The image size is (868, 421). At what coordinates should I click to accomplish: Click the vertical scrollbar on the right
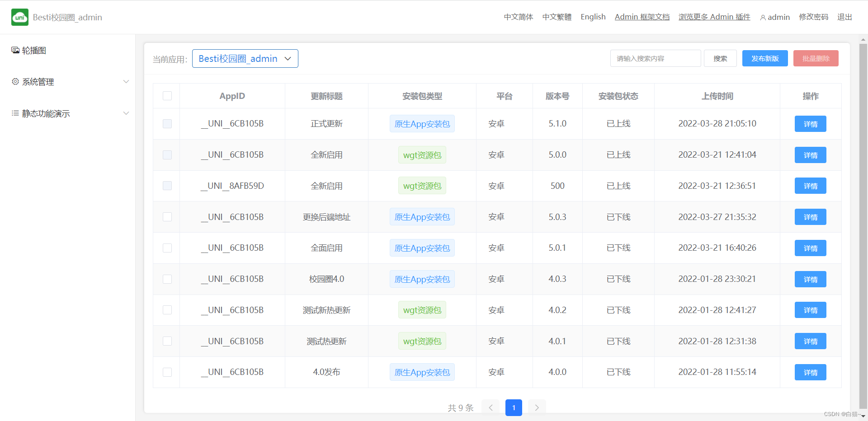863,226
